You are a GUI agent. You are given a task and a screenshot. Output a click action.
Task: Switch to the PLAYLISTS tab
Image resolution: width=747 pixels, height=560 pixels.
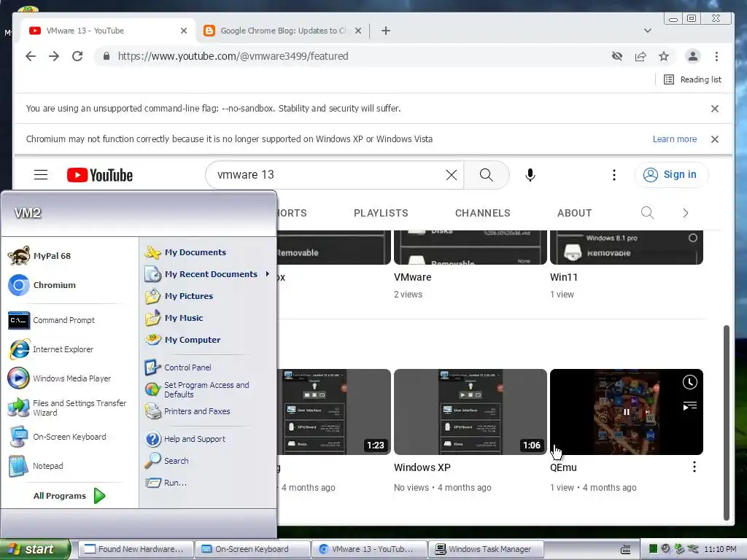pyautogui.click(x=381, y=213)
